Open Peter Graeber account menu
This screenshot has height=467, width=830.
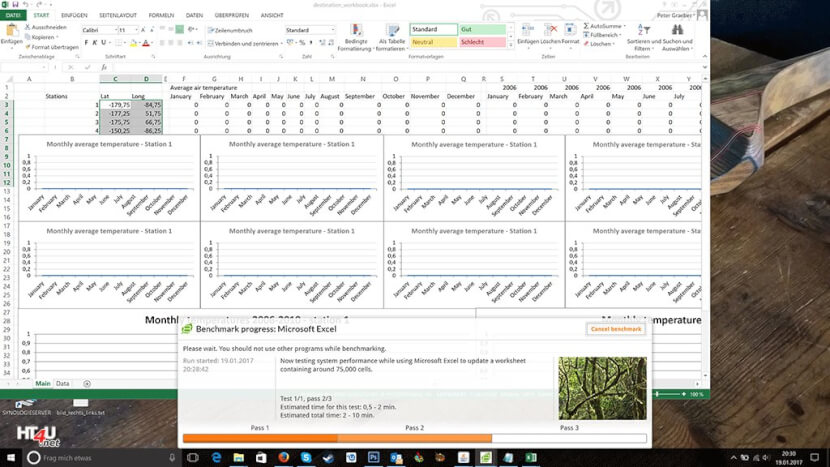click(x=675, y=15)
